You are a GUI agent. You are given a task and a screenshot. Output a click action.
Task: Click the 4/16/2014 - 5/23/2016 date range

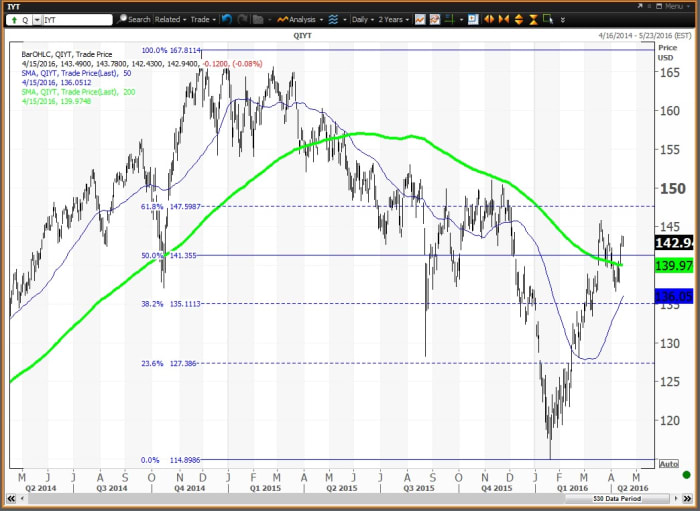tap(645, 36)
